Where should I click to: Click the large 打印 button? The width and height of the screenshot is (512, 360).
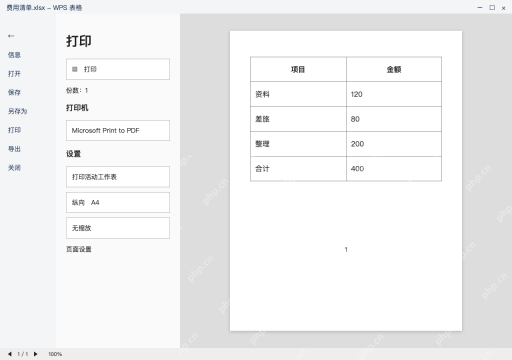point(118,69)
